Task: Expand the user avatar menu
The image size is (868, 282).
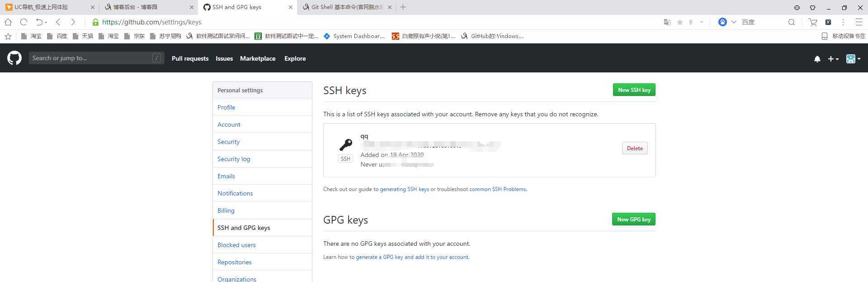Action: 853,59
